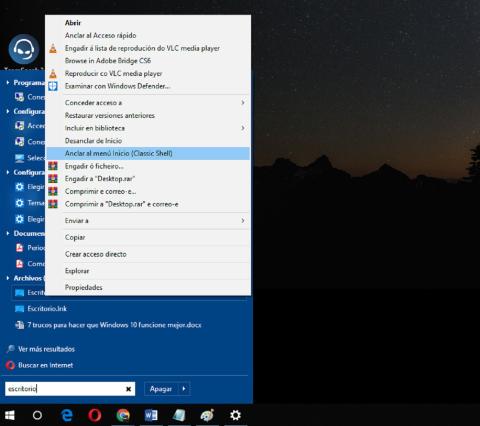Screen dimensions: 480x426
Task: Expand Incluir en biblioteca submenu arrow
Action: pyautogui.click(x=243, y=128)
